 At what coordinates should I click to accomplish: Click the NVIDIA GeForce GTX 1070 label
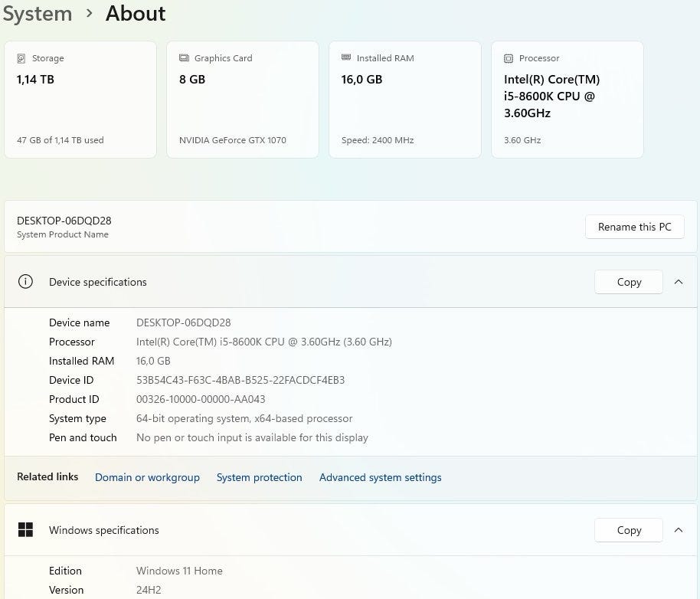tap(233, 140)
